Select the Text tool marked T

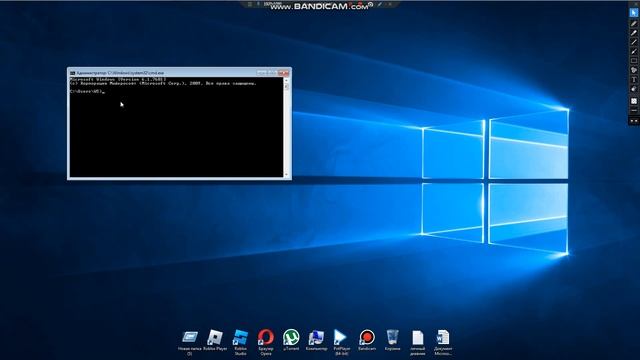point(634,80)
